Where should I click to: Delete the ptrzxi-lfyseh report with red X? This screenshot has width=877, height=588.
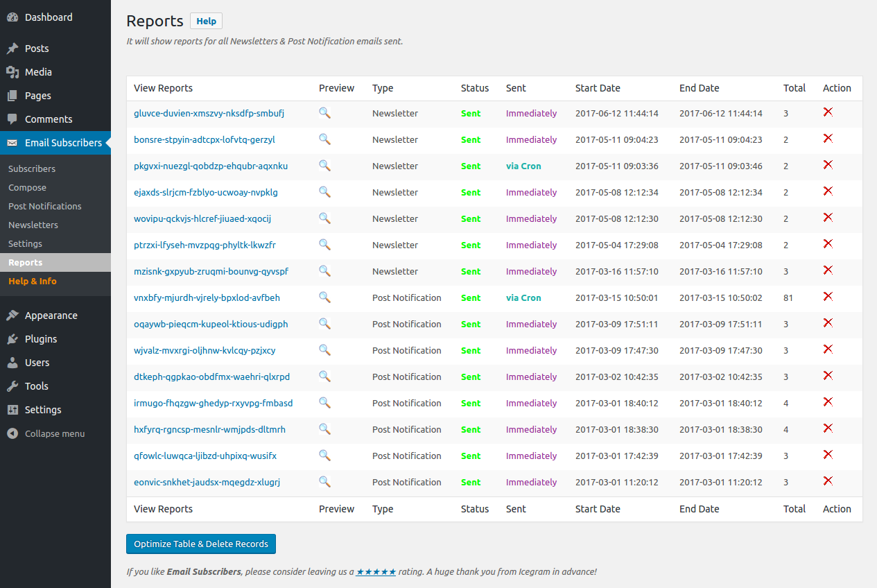(828, 243)
